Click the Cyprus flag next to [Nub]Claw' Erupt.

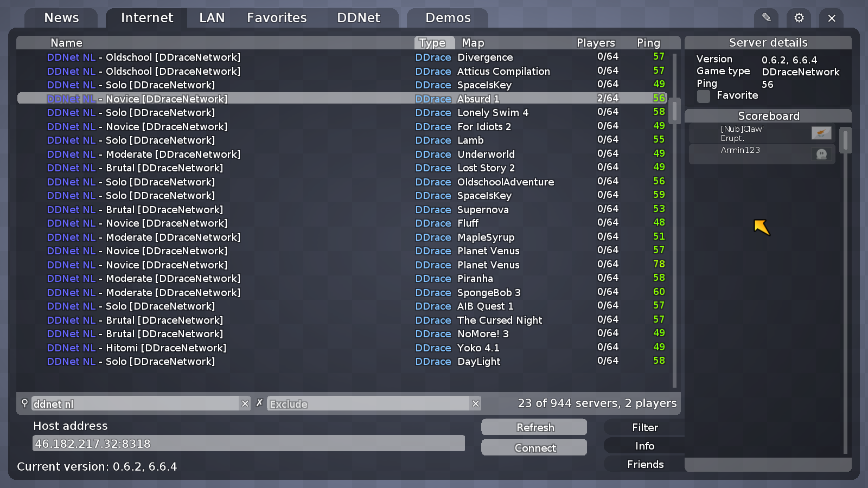(x=822, y=132)
